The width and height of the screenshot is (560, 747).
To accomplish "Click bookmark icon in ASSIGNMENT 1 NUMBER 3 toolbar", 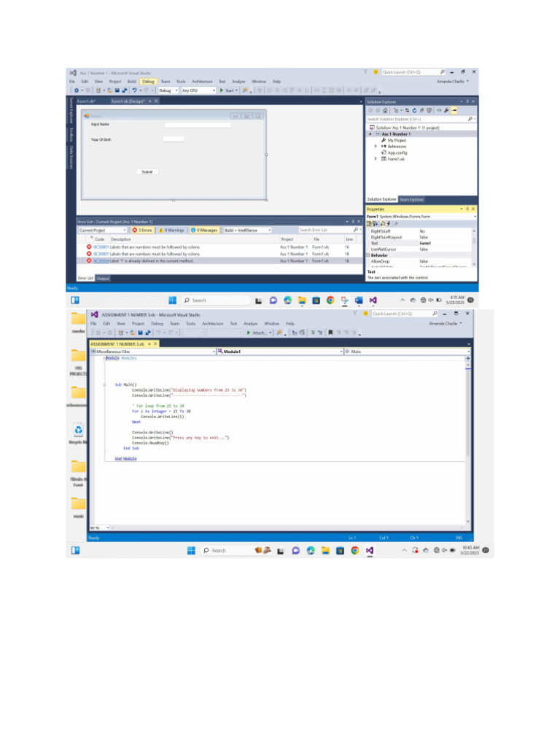I will pos(330,333).
